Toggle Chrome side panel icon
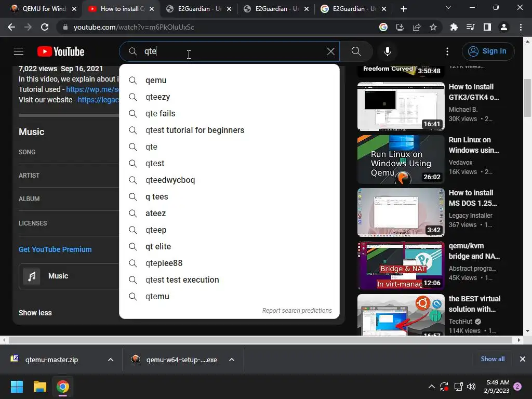The image size is (532, 399). pos(487,27)
